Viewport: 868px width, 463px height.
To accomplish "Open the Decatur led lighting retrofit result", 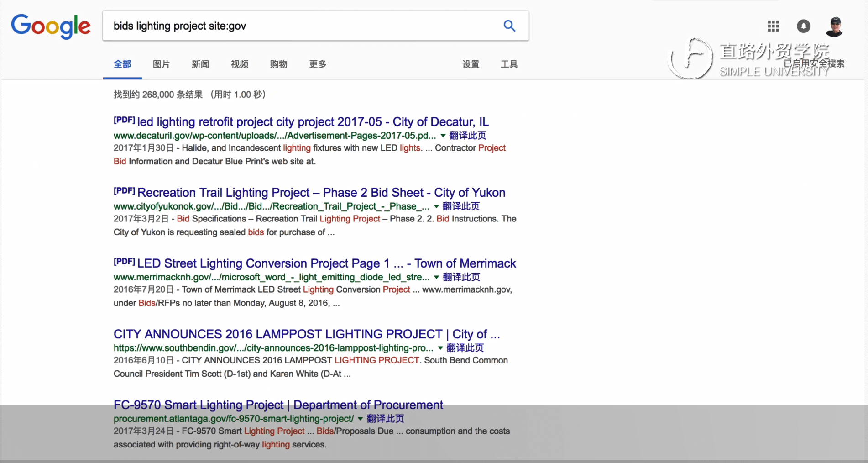I will tap(313, 122).
